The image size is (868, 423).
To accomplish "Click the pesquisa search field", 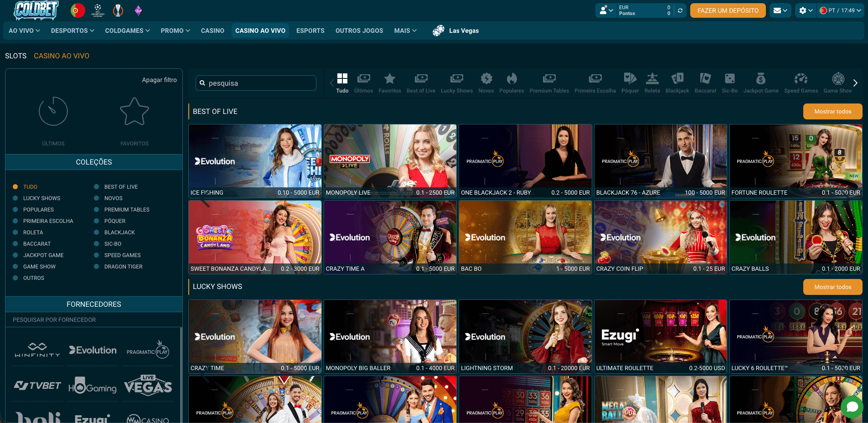I will coord(256,83).
